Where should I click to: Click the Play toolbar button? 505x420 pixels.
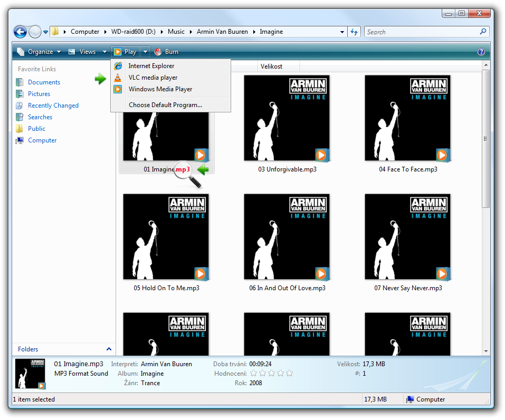tap(126, 52)
